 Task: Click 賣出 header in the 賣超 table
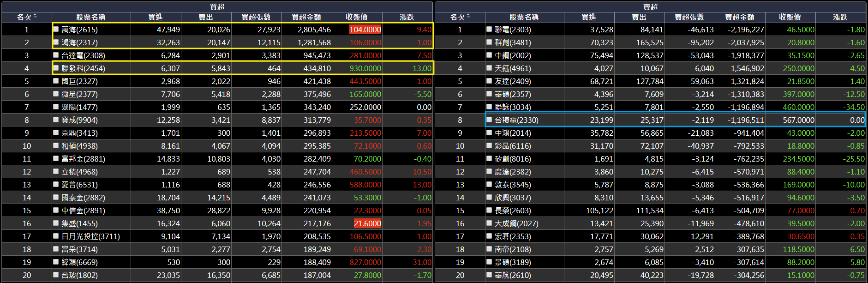point(639,17)
